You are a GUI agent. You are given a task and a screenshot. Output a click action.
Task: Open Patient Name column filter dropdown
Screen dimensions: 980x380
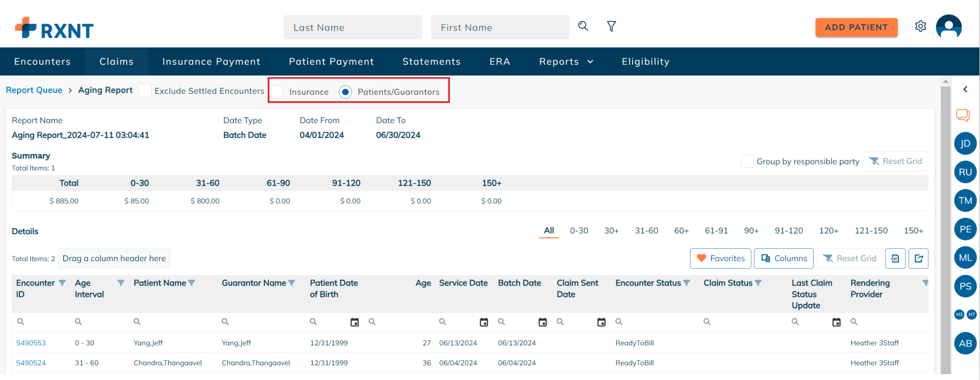[x=192, y=283]
